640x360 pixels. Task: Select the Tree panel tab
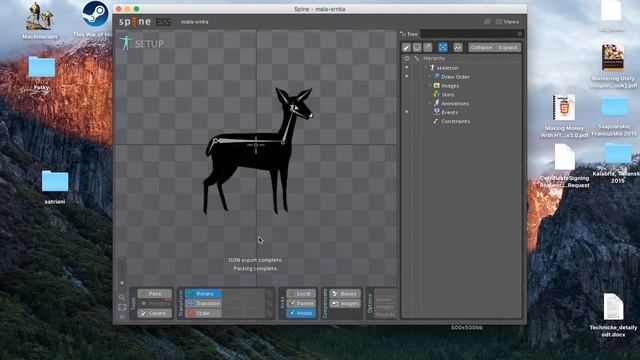(x=409, y=34)
